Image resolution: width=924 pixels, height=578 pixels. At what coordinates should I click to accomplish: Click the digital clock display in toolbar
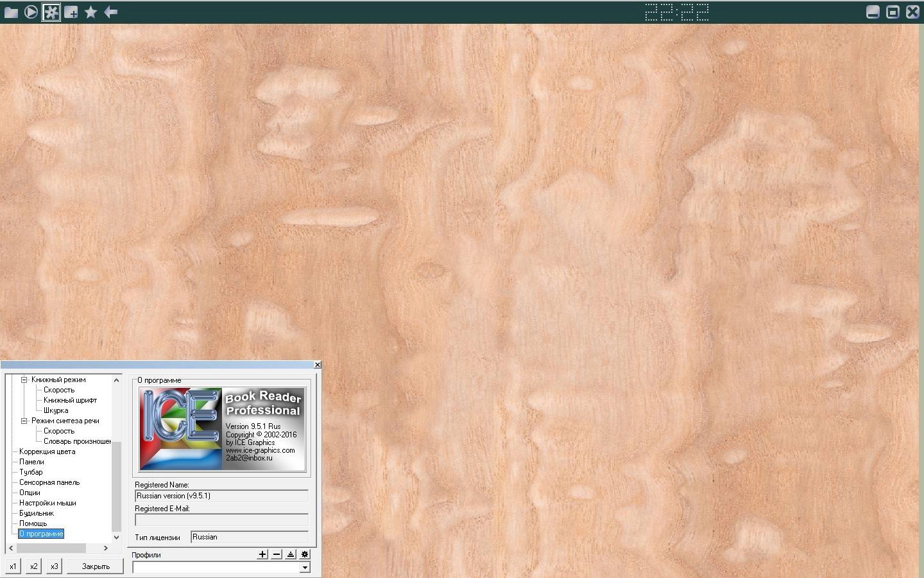tap(677, 12)
